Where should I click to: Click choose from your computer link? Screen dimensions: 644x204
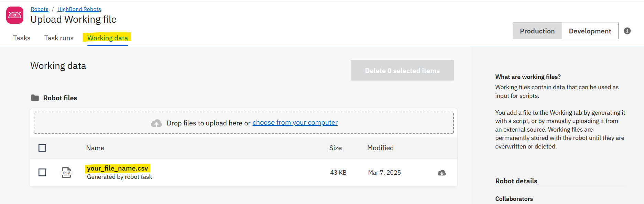[295, 123]
